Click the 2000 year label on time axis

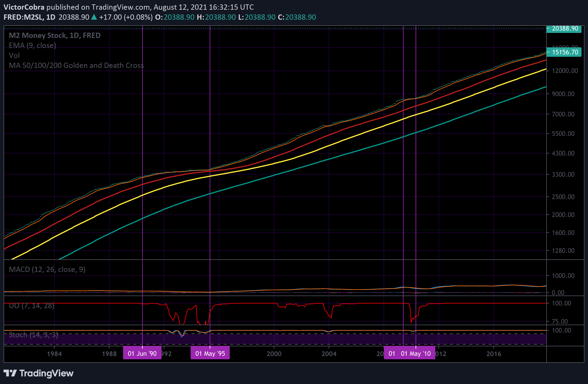click(x=274, y=354)
